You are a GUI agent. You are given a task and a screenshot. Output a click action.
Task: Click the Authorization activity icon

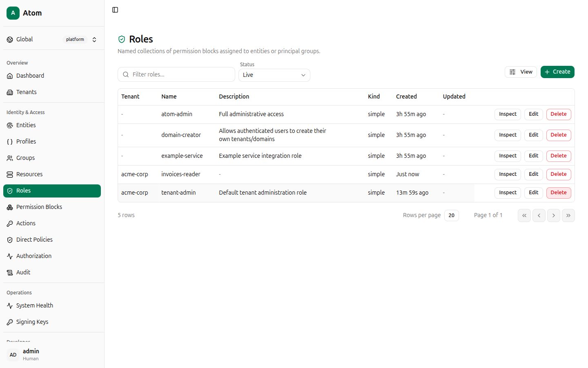coord(10,256)
